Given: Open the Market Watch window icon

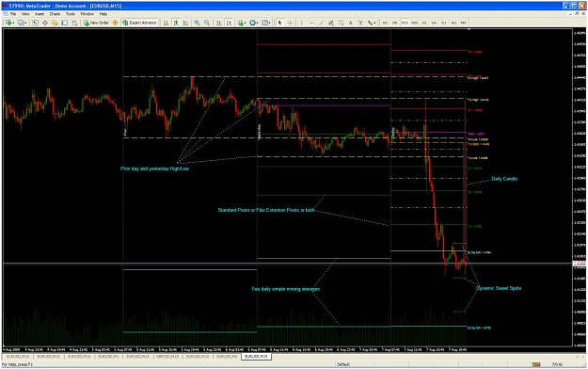Looking at the screenshot, I should pyautogui.click(x=35, y=23).
